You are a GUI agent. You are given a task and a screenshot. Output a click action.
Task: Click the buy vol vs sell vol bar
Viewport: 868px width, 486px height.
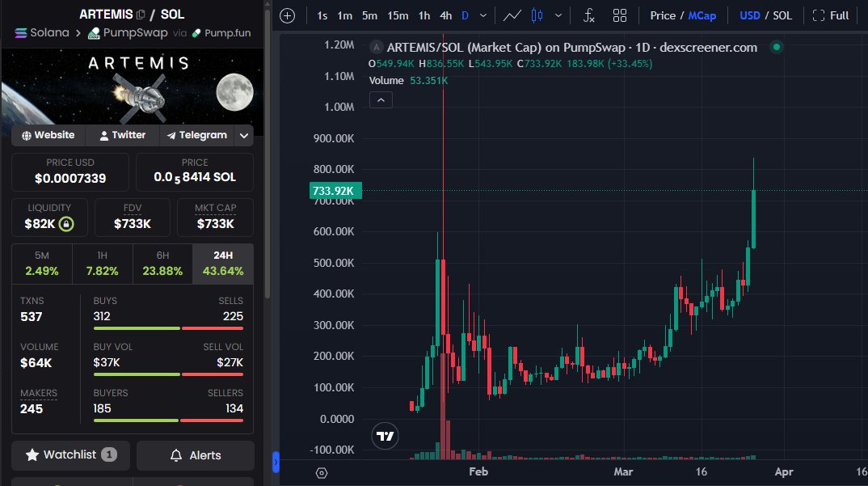coord(168,374)
